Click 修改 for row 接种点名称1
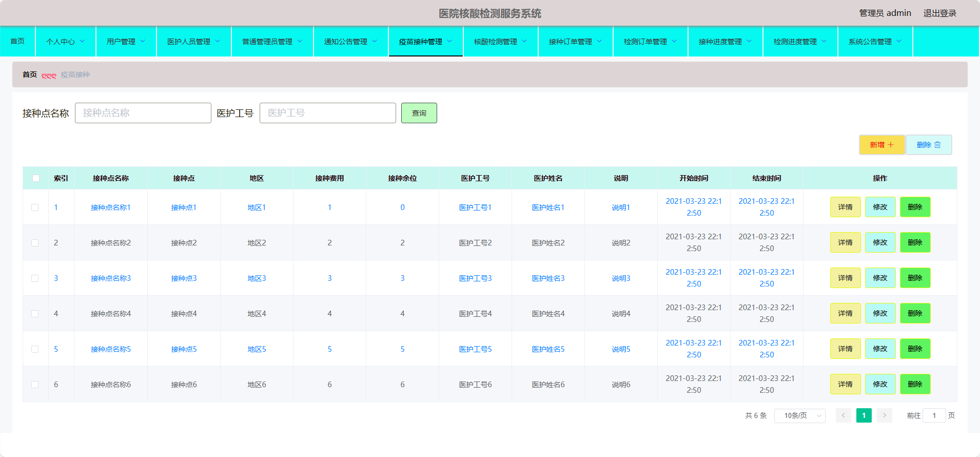This screenshot has width=980, height=457. pyautogui.click(x=880, y=207)
